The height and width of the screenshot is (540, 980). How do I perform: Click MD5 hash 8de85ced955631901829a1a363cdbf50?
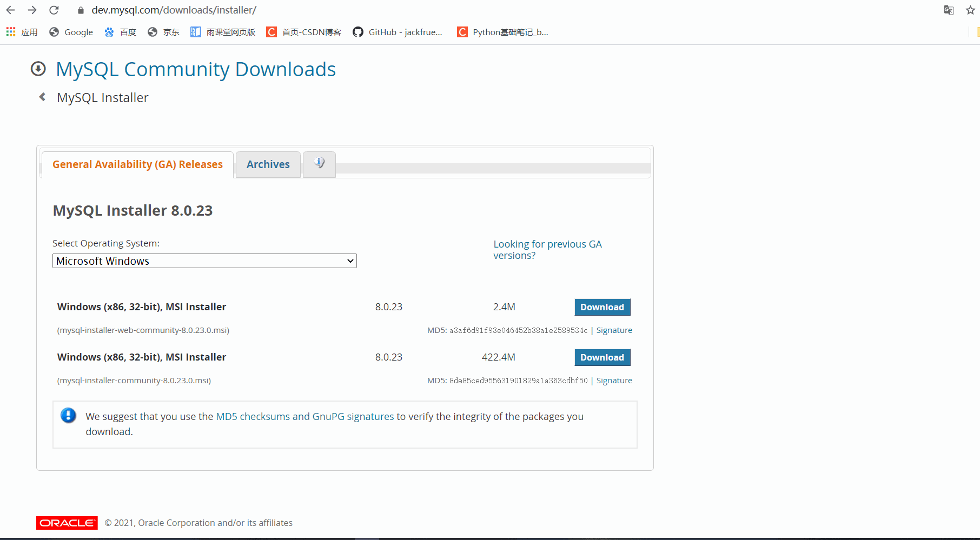pyautogui.click(x=519, y=381)
